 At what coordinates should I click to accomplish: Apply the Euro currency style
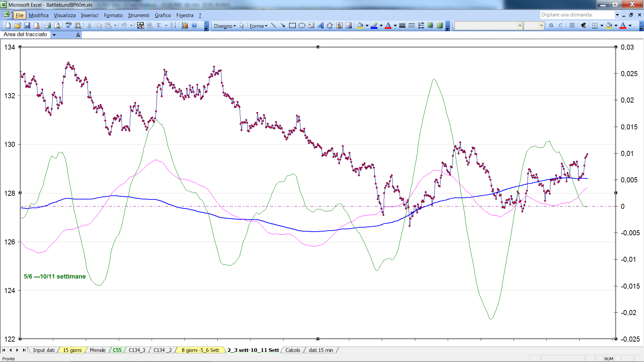tap(584, 25)
